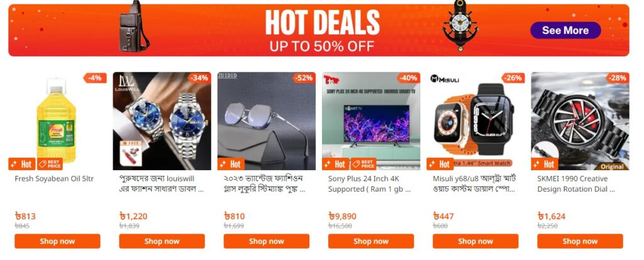The image size is (644, 260).
Task: Shop now for Fresh Soyabean Oil
Action: (x=57, y=241)
